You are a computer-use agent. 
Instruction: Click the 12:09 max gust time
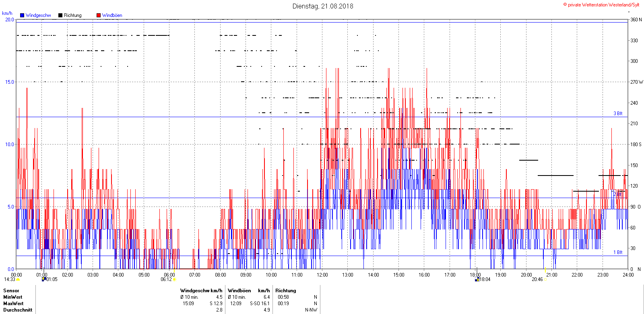pyautogui.click(x=236, y=304)
